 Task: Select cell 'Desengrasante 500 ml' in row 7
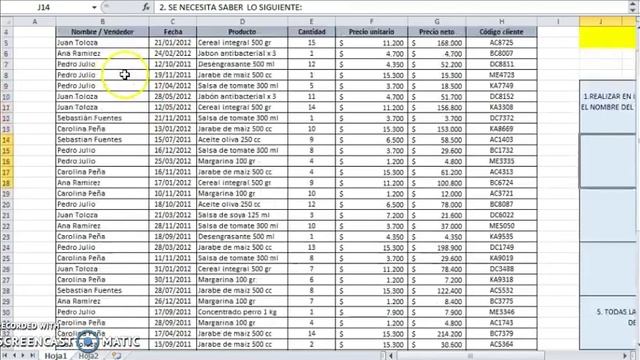[242, 64]
